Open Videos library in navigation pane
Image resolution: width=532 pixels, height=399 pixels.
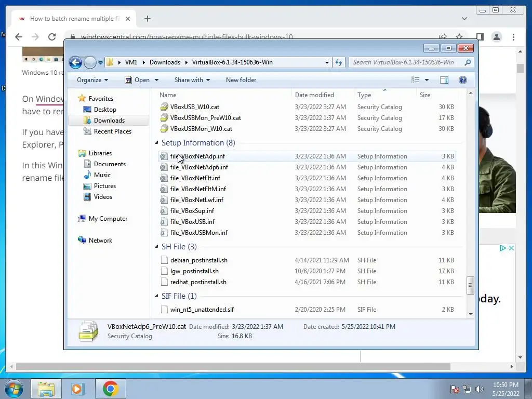[103, 197]
